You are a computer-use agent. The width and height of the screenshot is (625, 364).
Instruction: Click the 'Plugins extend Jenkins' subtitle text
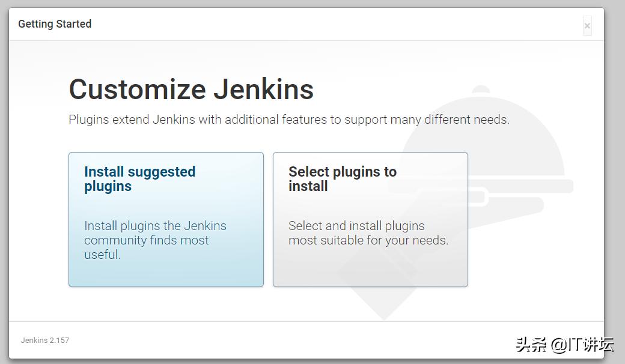(288, 120)
